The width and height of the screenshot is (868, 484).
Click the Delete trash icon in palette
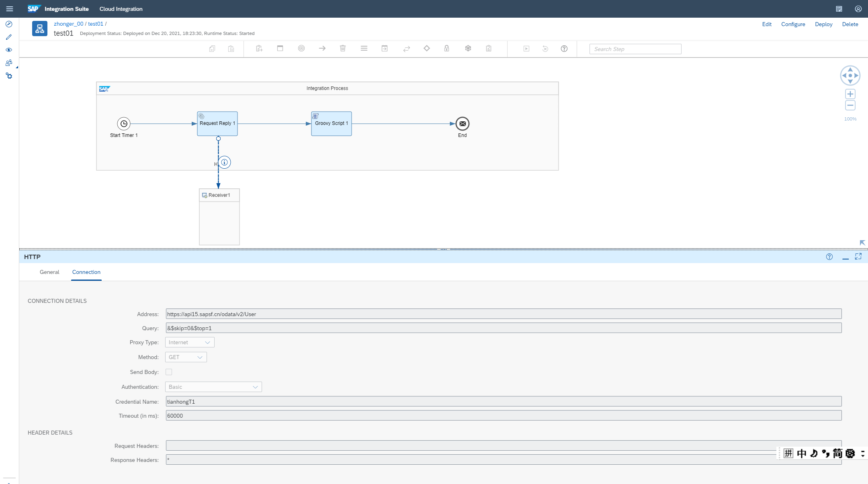[x=343, y=49]
